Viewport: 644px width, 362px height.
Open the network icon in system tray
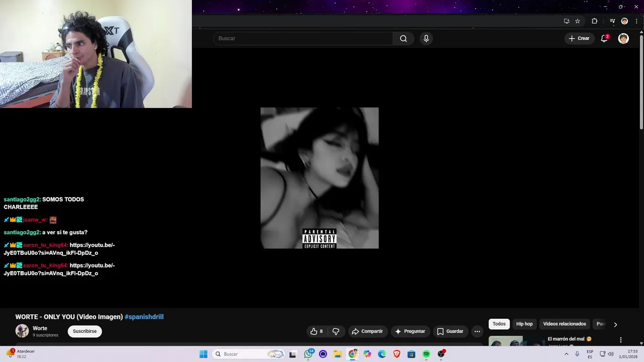tap(602, 354)
